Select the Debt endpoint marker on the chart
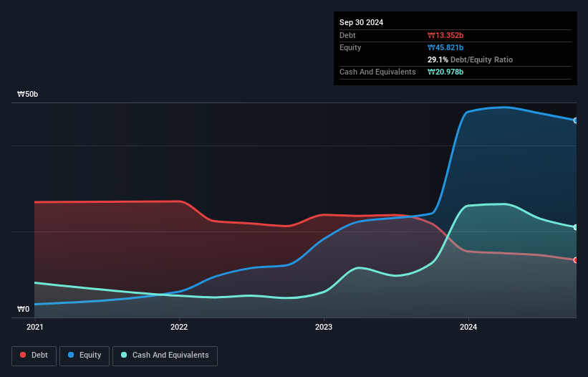Viewport: 588px width, 377px height. pyautogui.click(x=576, y=260)
